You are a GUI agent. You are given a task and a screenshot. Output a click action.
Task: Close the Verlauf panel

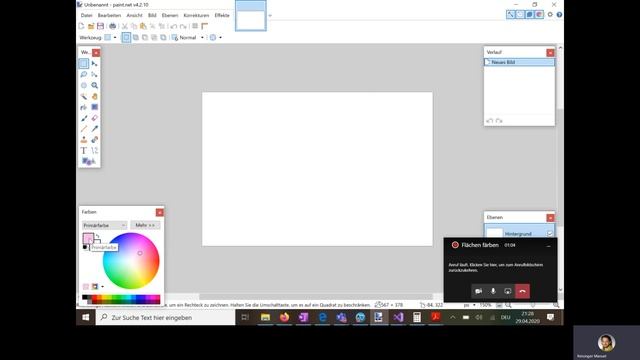pos(550,53)
